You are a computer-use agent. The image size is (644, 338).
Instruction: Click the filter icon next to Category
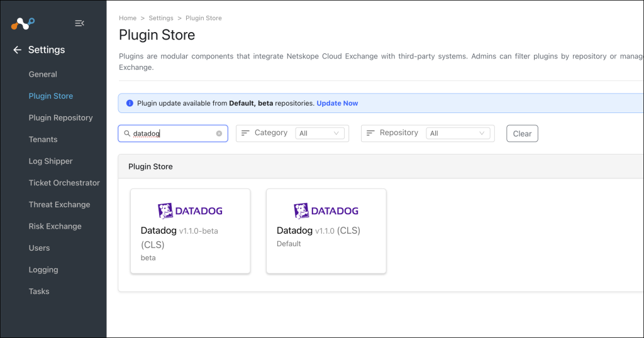(x=245, y=133)
